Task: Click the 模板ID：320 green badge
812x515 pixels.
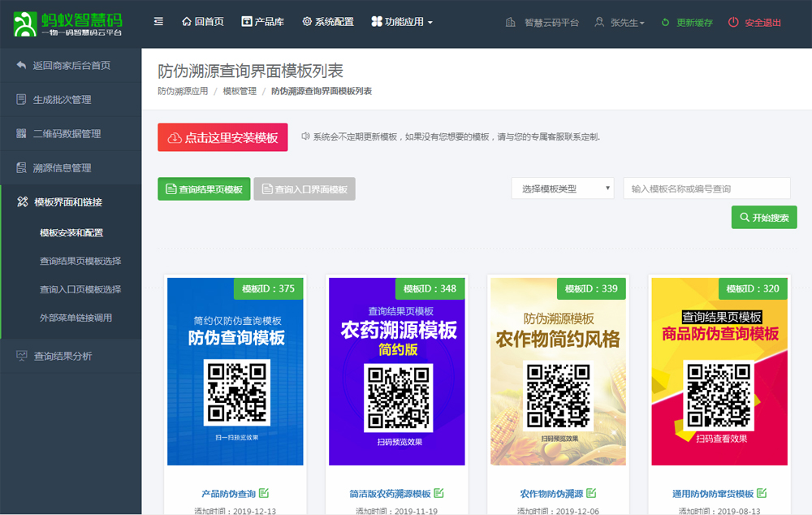Action: point(753,288)
